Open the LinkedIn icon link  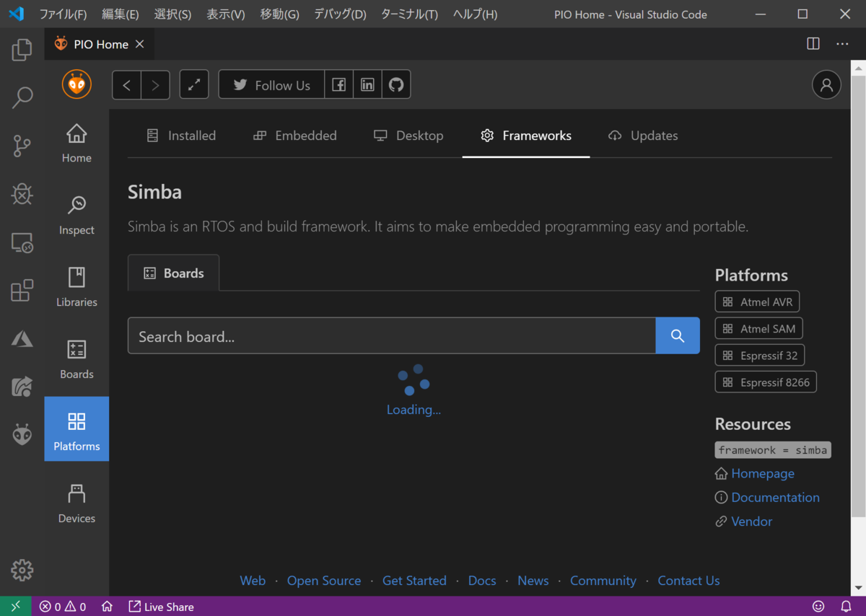pyautogui.click(x=367, y=85)
